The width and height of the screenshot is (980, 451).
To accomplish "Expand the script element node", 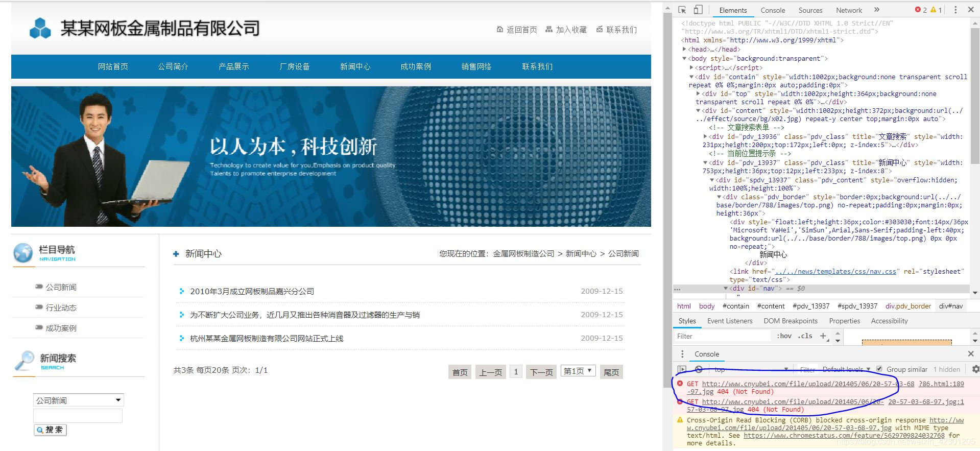I will coord(691,67).
